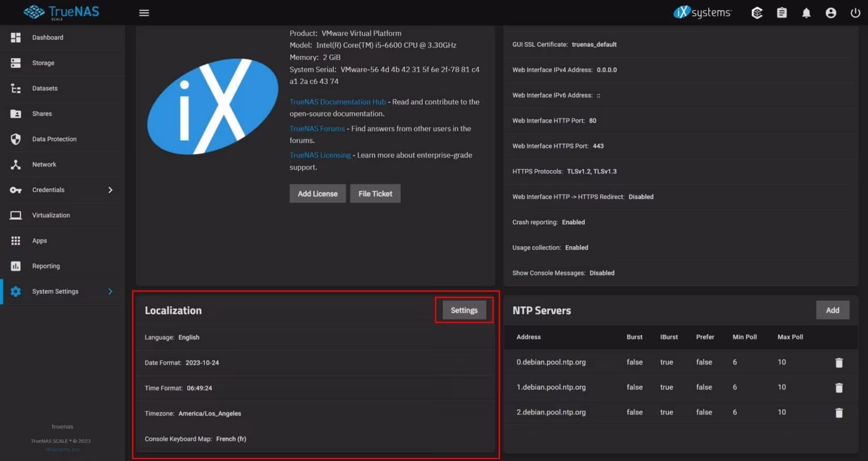Screen dimensions: 868x461
Task: Go to the Storage menu item
Action: click(62, 63)
